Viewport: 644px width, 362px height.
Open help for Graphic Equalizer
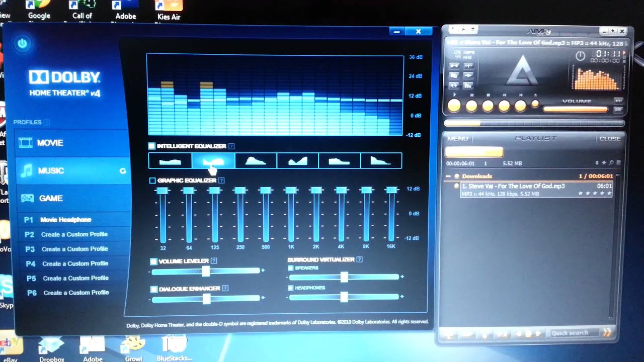point(221,180)
